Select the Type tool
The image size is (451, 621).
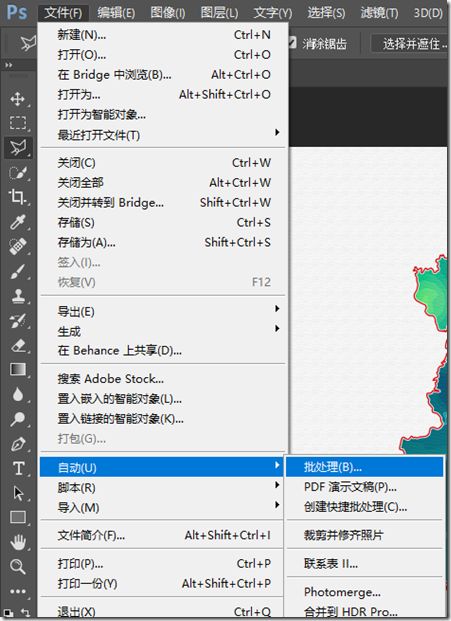17,469
